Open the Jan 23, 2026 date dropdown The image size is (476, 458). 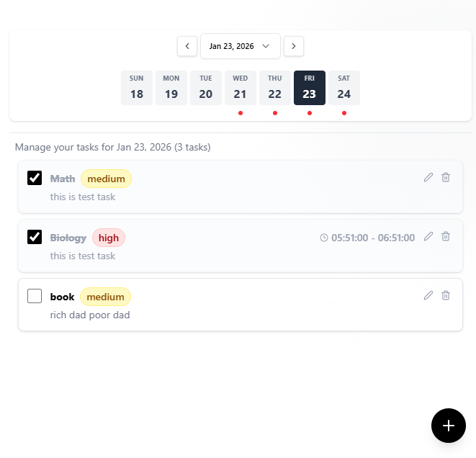coord(240,46)
